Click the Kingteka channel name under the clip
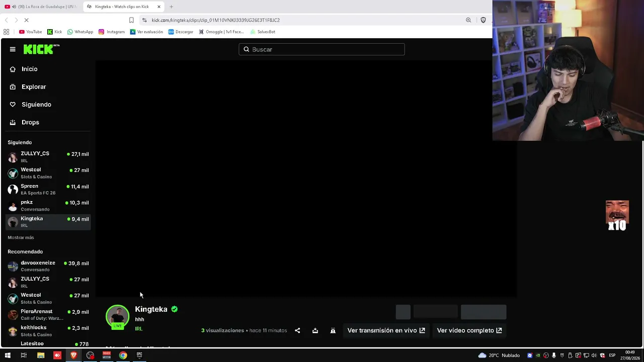The height and width of the screenshot is (362, 644). click(x=151, y=309)
